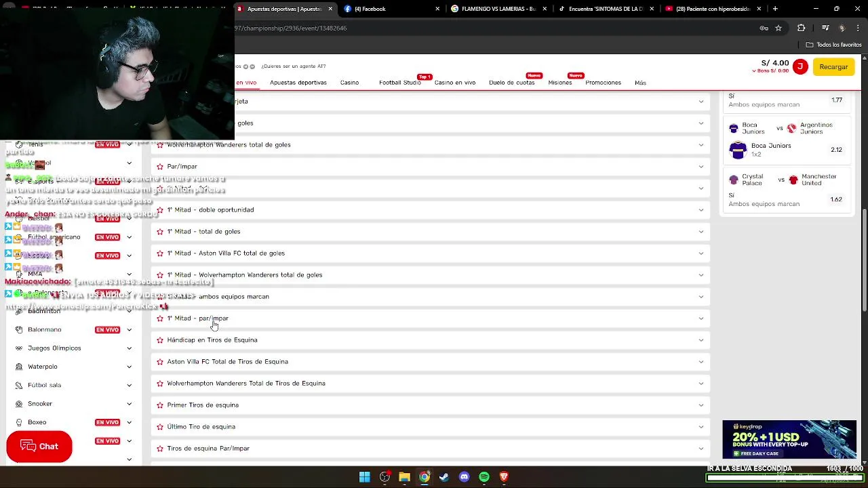
Task: Expand Wolverhampton Wanderers total de goles chevron
Action: coord(701,145)
